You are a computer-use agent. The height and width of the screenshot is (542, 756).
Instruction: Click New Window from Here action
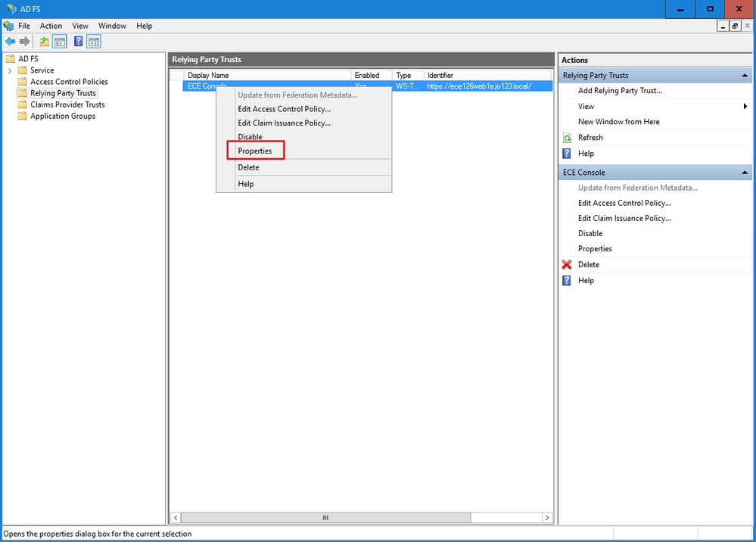(x=618, y=122)
